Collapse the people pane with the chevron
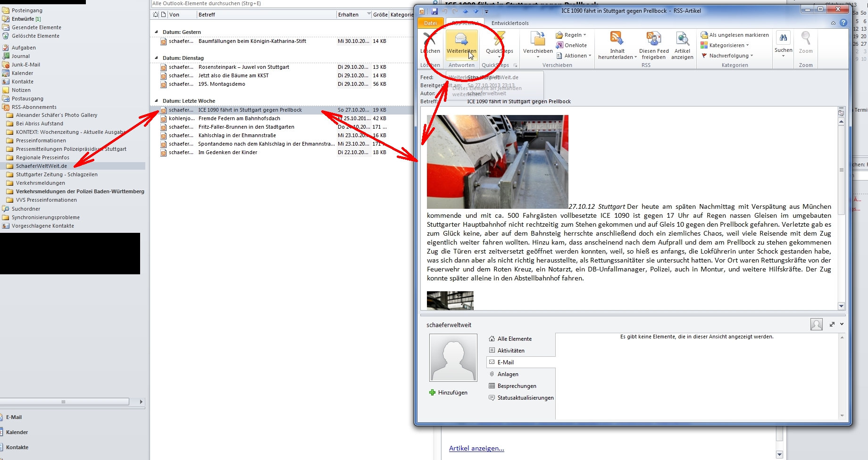 [842, 324]
